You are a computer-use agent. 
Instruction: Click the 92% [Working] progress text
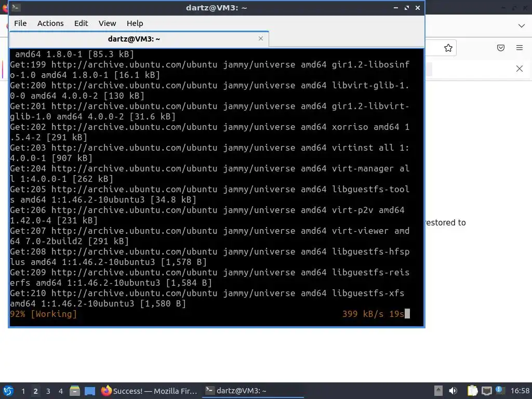(x=44, y=314)
